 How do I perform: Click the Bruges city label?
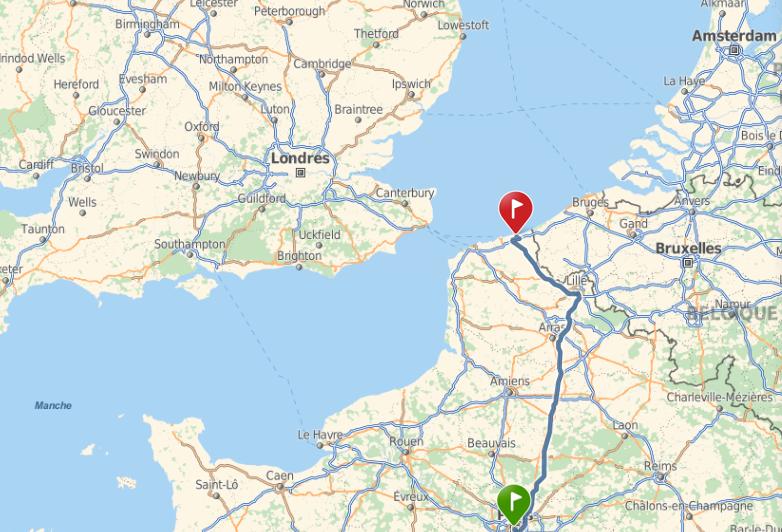coord(590,202)
